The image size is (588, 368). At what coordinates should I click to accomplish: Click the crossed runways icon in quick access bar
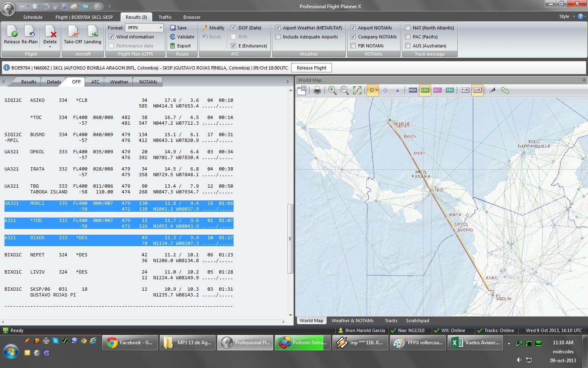47,7
